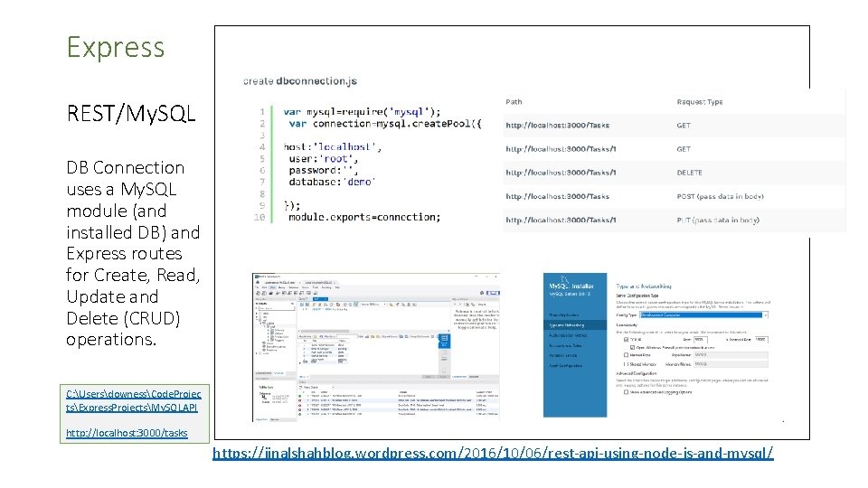Click the code line mysql.createPool({
868x488 pixels.
click(x=385, y=124)
